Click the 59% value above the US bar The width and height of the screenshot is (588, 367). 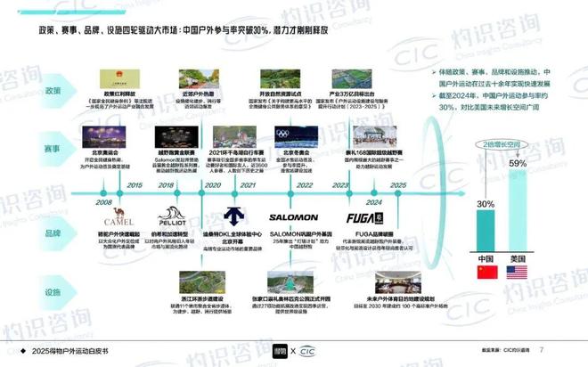coord(518,163)
